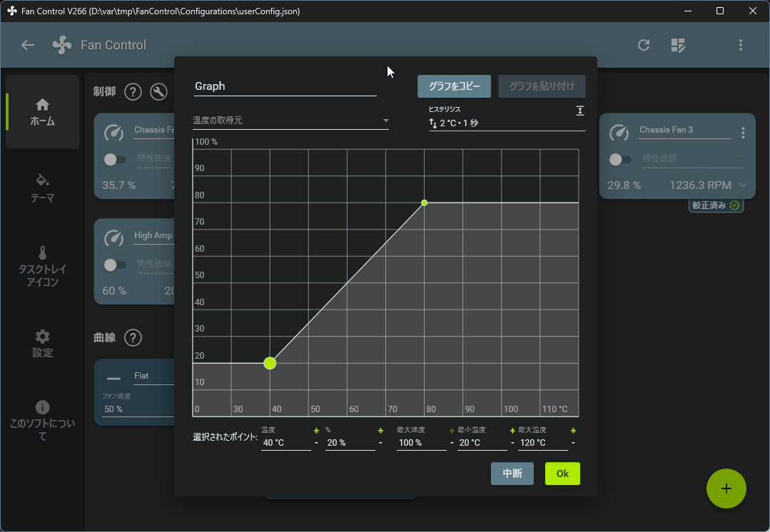Open the Chassis Fan 3 card options menu

743,133
